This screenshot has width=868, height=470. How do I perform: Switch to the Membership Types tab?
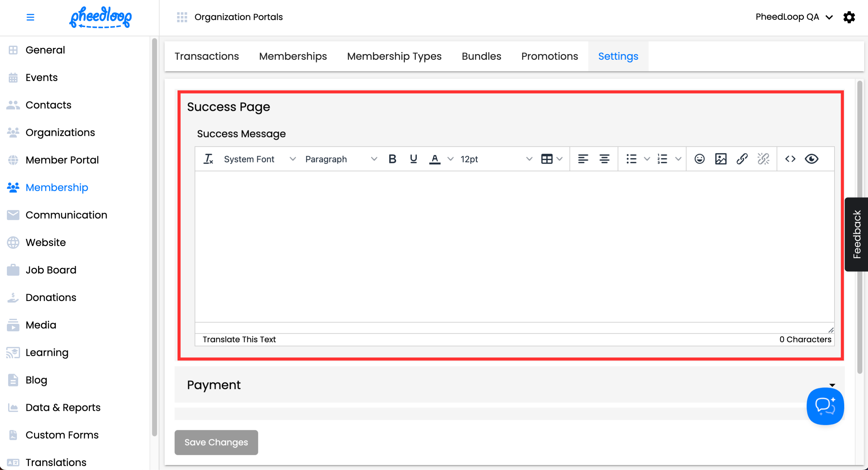(x=394, y=56)
